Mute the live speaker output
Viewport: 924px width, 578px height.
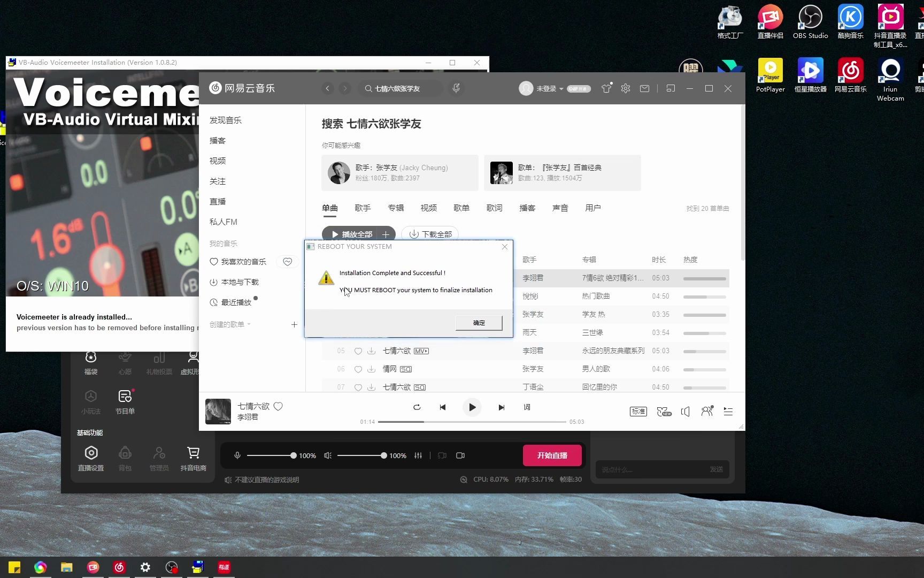[328, 455]
